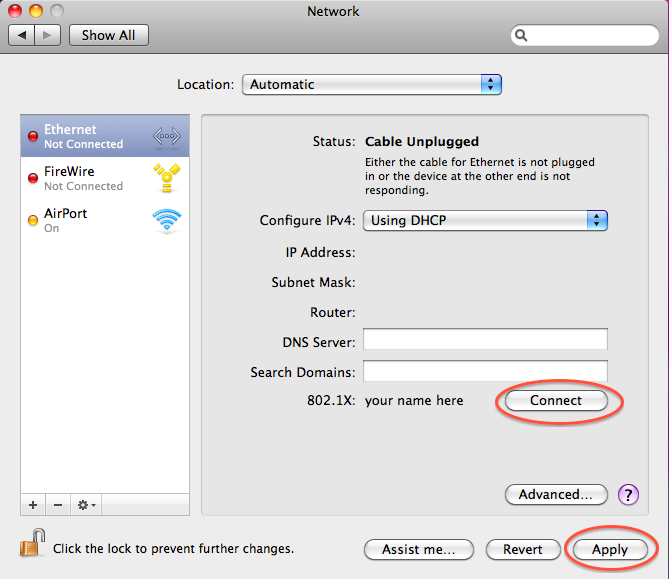Add a new network service with plus
The image size is (669, 579).
point(33,505)
